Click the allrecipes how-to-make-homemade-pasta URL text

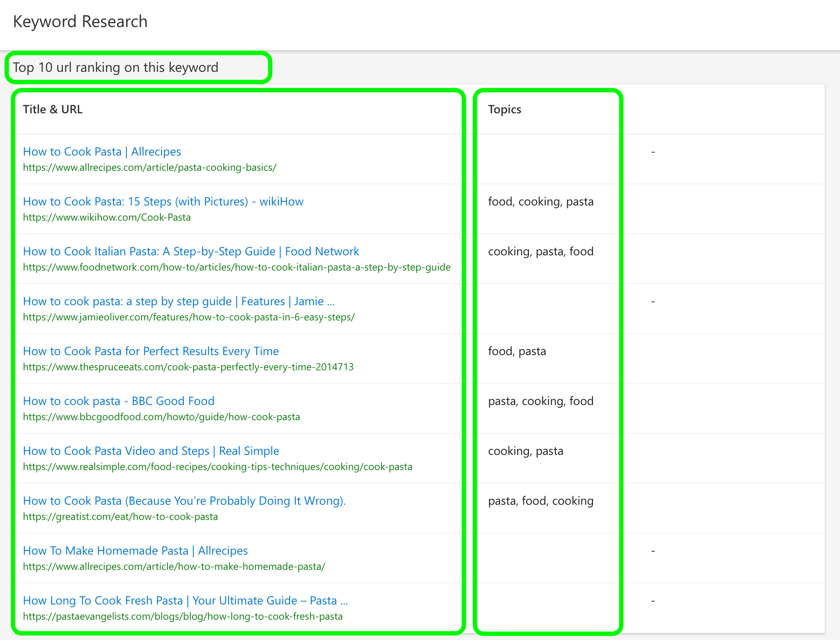click(x=174, y=566)
